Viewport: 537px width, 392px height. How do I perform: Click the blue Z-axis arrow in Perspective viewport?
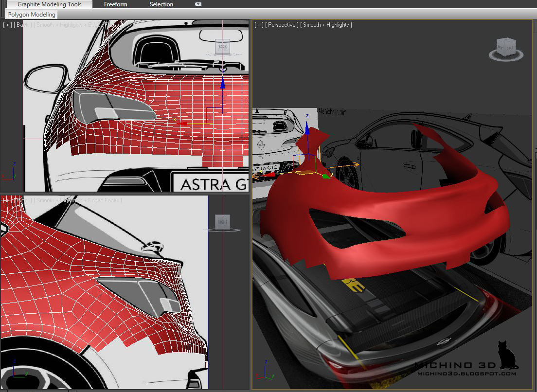307,129
